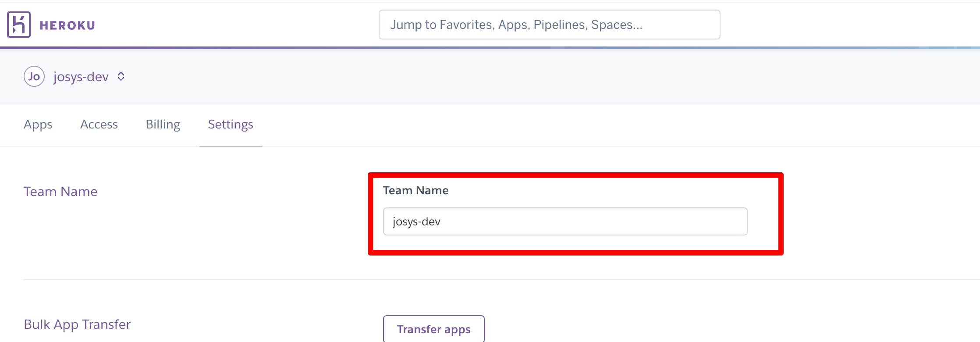Click the josys-dev text inside the field
The height and width of the screenshot is (342, 980).
[416, 222]
